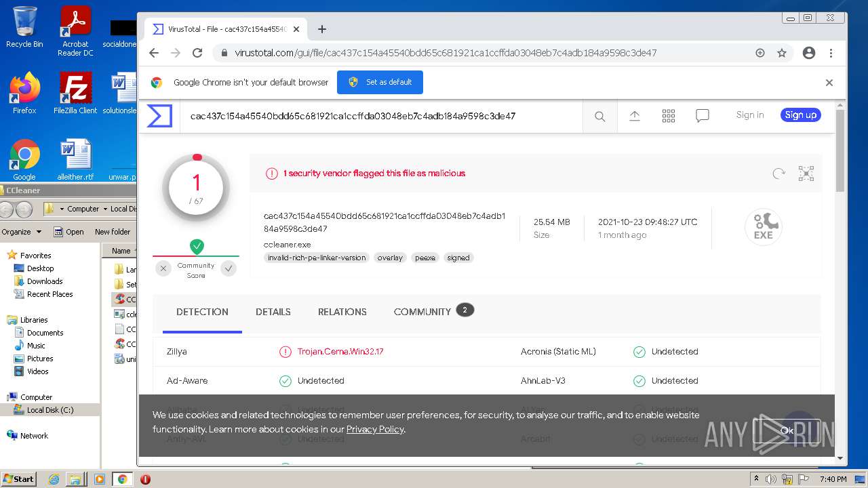Image resolution: width=868 pixels, height=488 pixels.
Task: Click the invalid-rich-pe-linker-version tag
Action: point(317,258)
